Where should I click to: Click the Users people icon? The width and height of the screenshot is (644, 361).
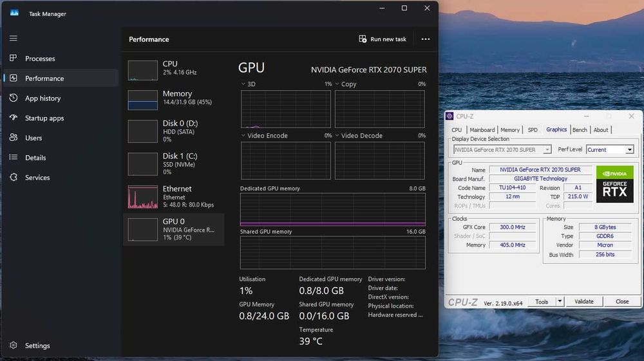click(x=13, y=138)
